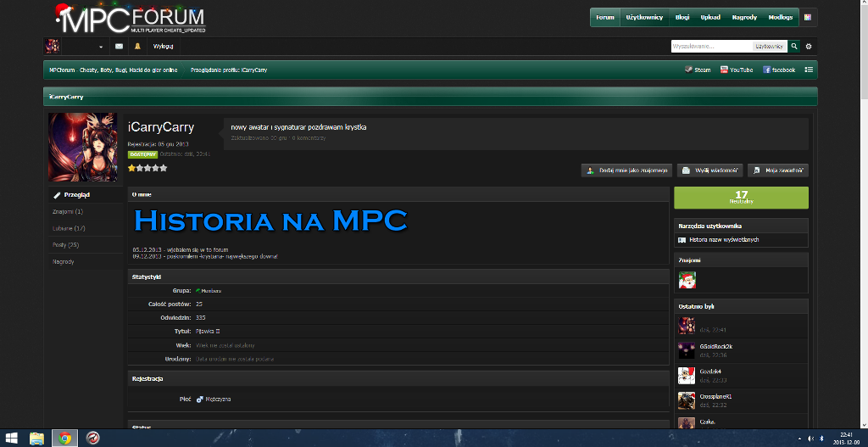868x447 pixels.
Task: Click the MPC Forum logo
Action: point(131,19)
